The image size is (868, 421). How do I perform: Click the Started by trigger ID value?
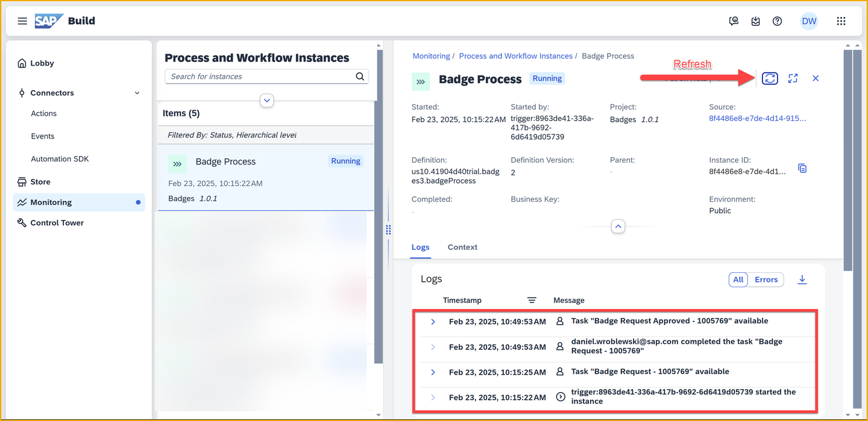pyautogui.click(x=552, y=128)
